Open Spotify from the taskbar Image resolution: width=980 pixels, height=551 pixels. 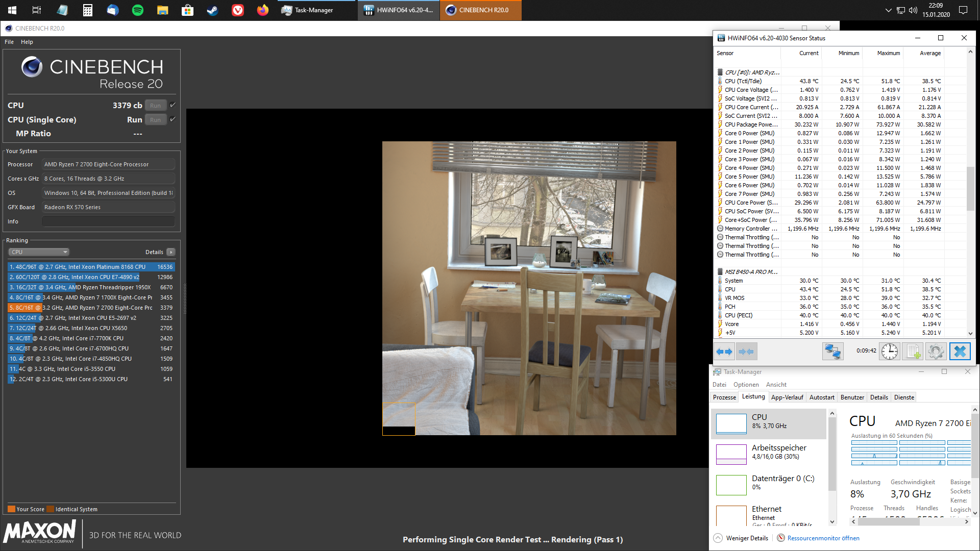pyautogui.click(x=137, y=10)
